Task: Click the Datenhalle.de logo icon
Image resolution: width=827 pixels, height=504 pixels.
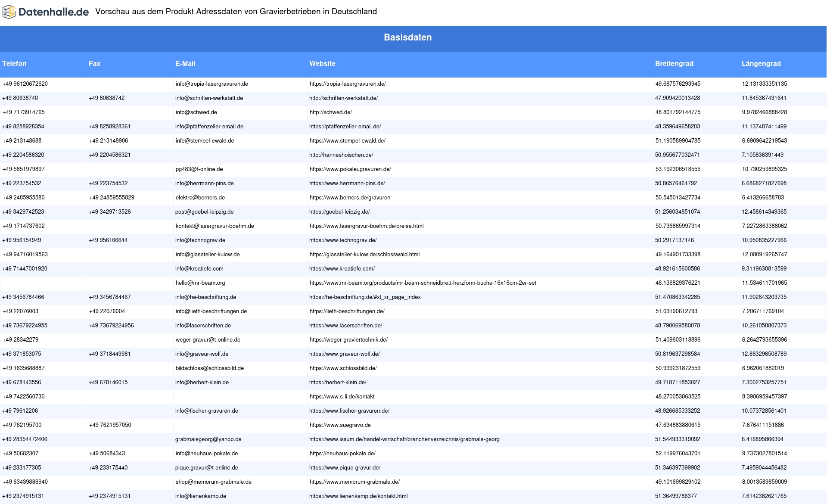Action: click(x=9, y=12)
